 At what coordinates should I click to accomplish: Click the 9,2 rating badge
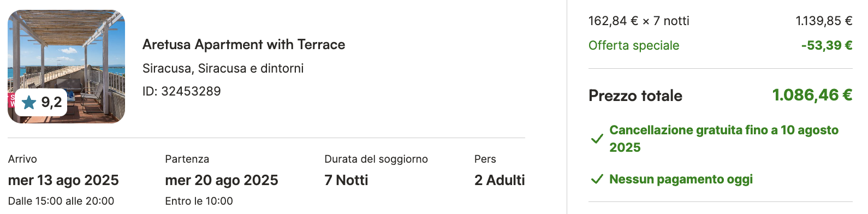tap(41, 102)
